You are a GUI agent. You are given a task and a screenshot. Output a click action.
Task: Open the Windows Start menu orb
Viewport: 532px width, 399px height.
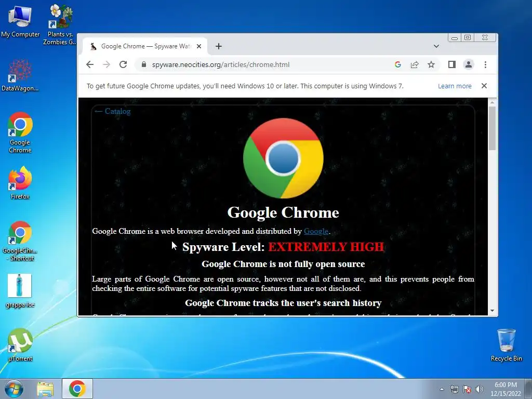point(14,389)
